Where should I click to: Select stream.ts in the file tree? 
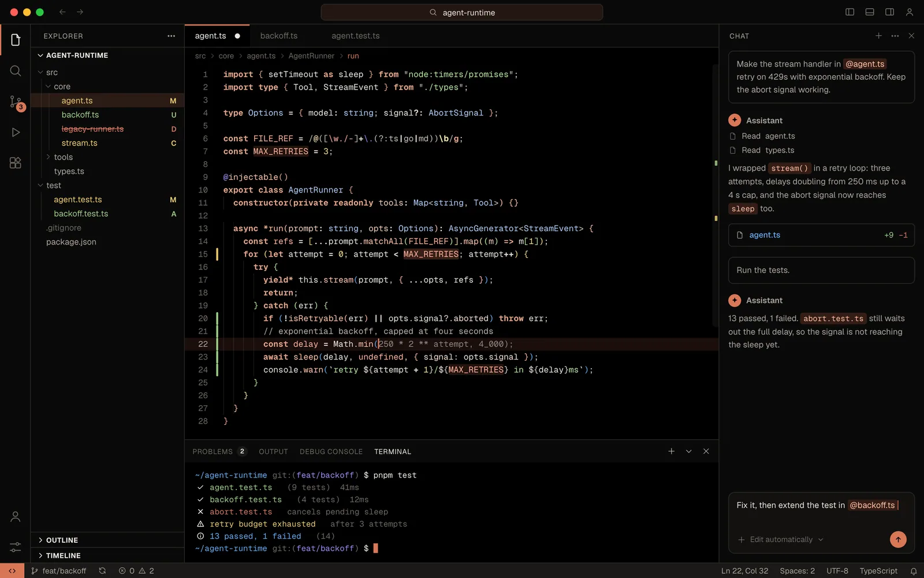(x=107, y=143)
